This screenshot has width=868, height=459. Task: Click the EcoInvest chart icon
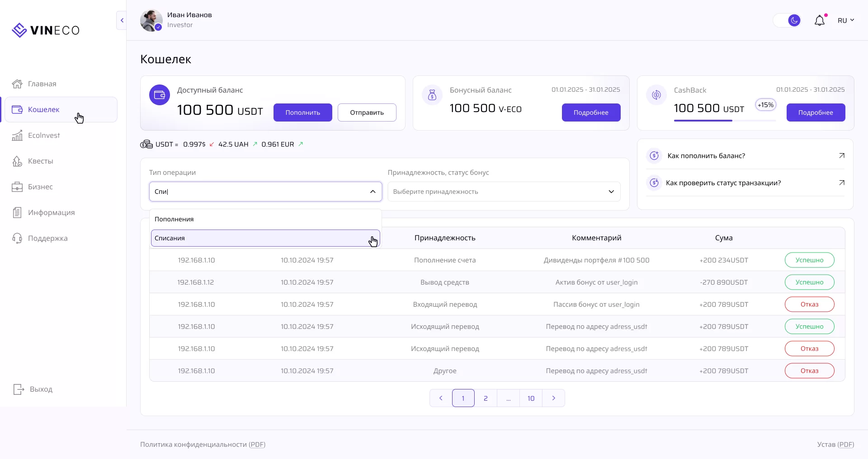coord(17,135)
